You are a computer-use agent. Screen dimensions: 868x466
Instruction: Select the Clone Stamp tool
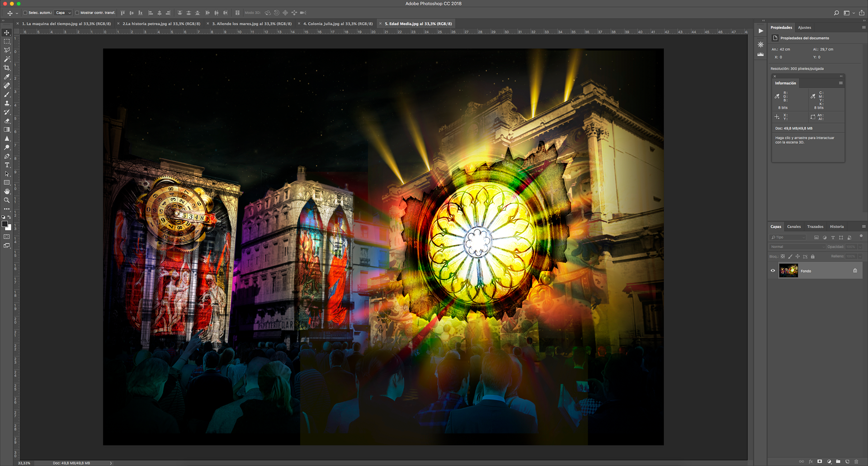pos(7,103)
